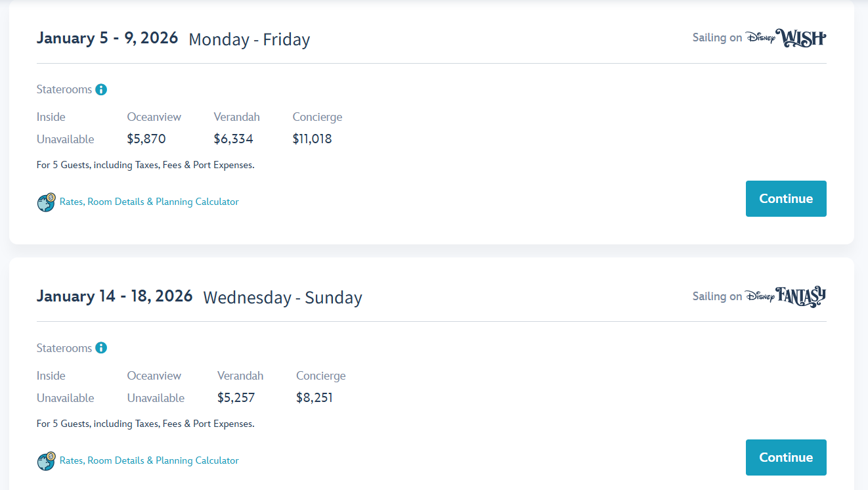868x490 pixels.
Task: Click the Disney Wish ship logo
Action: point(786,37)
